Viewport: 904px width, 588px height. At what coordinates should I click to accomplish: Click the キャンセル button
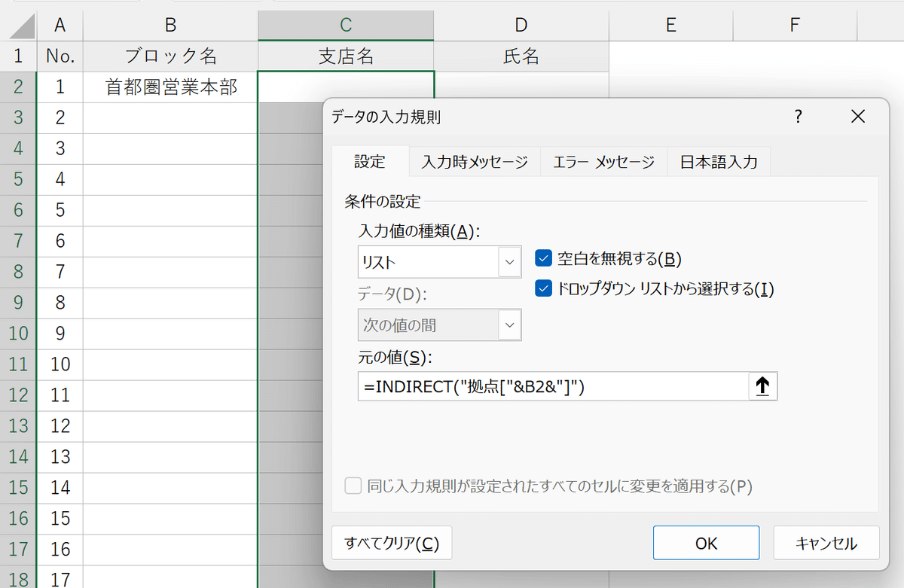826,543
